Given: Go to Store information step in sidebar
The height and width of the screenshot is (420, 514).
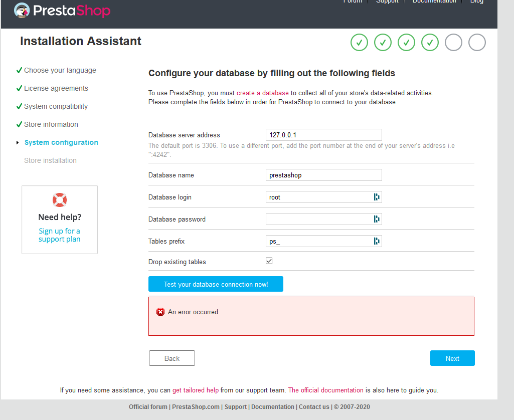Looking at the screenshot, I should 51,124.
